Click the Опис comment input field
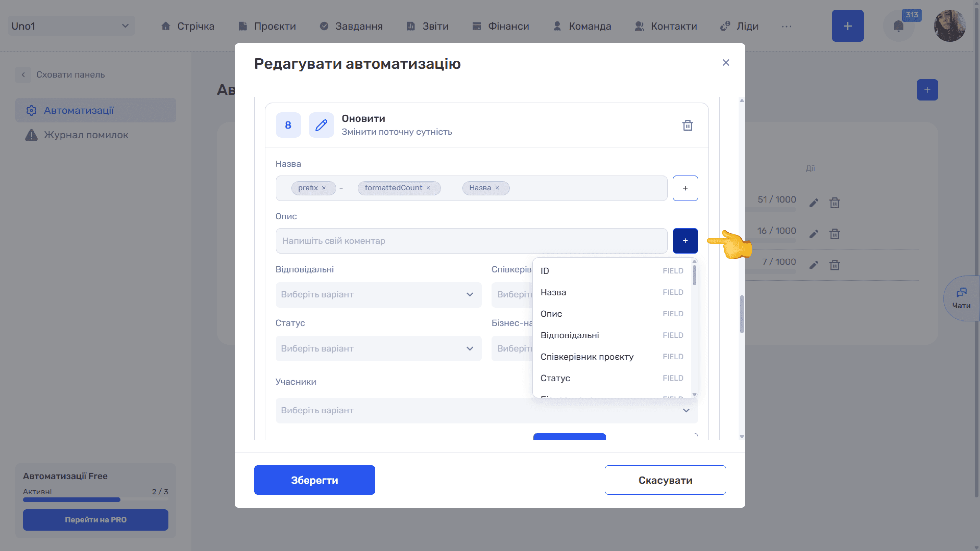 click(x=471, y=241)
